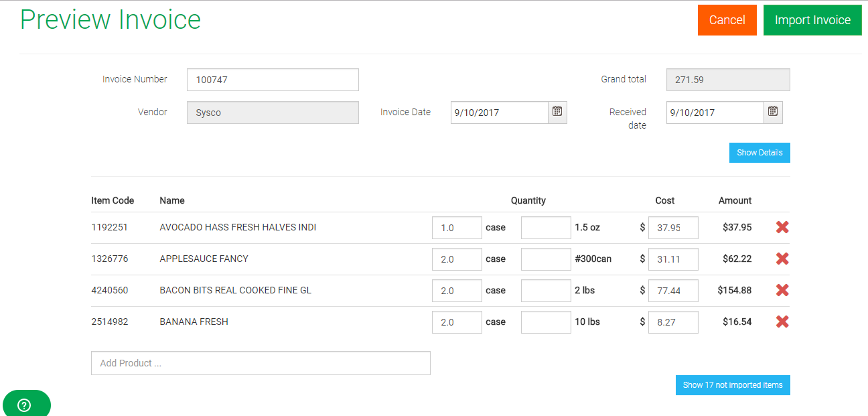Click the Received date text field

coord(715,113)
